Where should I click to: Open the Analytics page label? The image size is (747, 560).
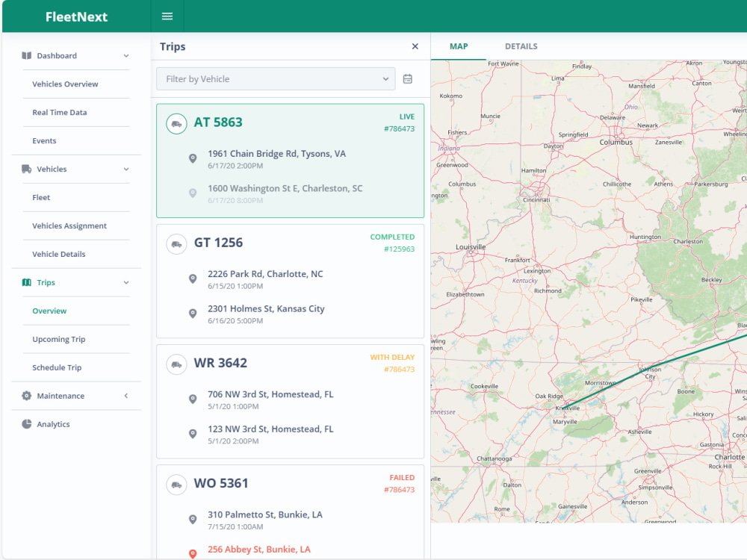pyautogui.click(x=53, y=424)
